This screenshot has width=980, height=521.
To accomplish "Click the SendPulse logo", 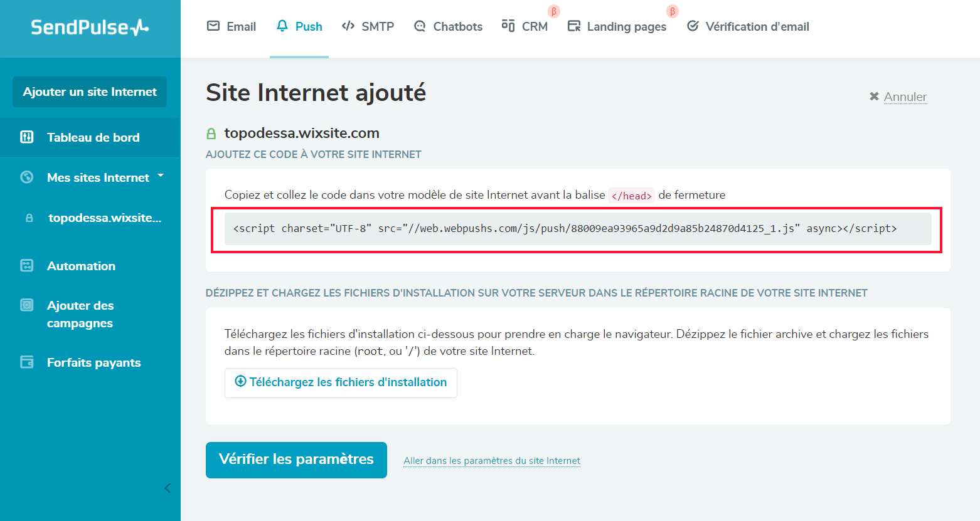I will click(90, 27).
